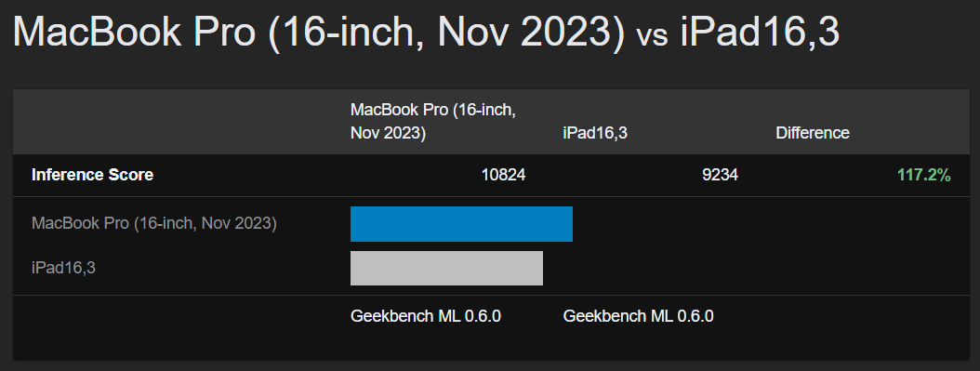Select the iPad16,3 column header

click(x=595, y=133)
